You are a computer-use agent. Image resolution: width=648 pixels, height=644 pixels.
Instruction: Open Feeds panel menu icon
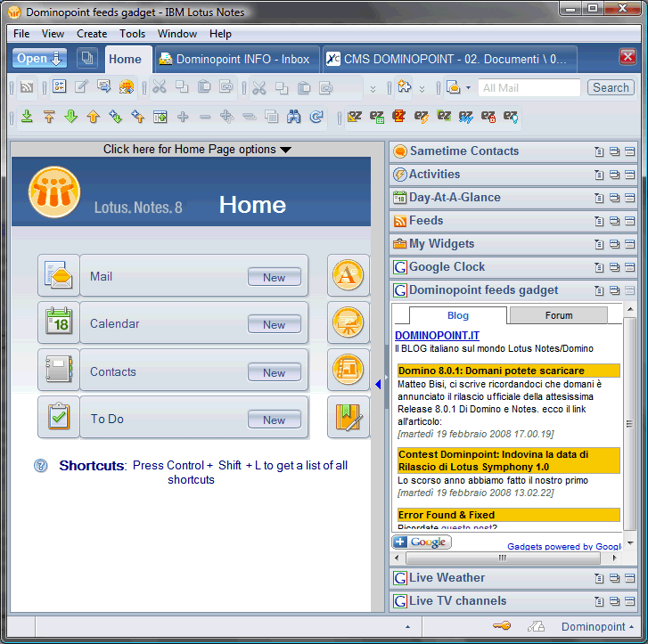[x=599, y=221]
